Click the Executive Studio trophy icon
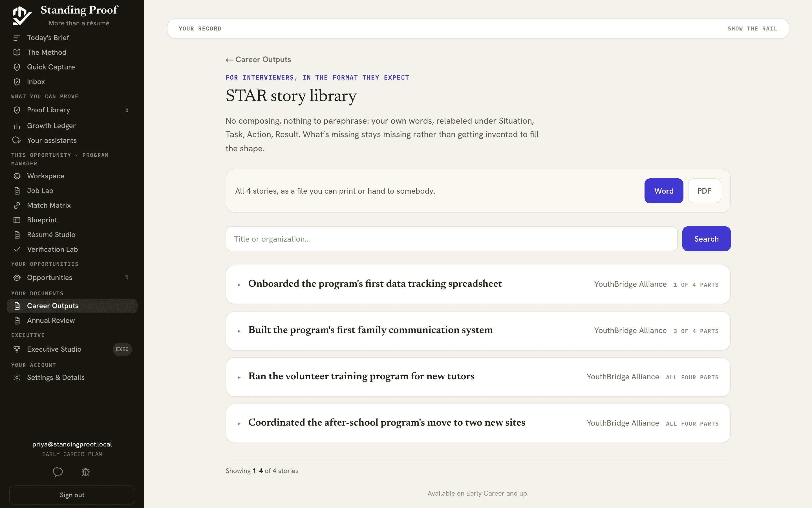 pos(17,349)
